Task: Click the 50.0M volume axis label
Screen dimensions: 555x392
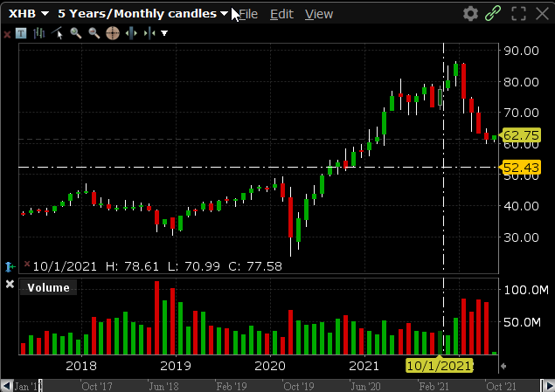Action: pos(522,322)
